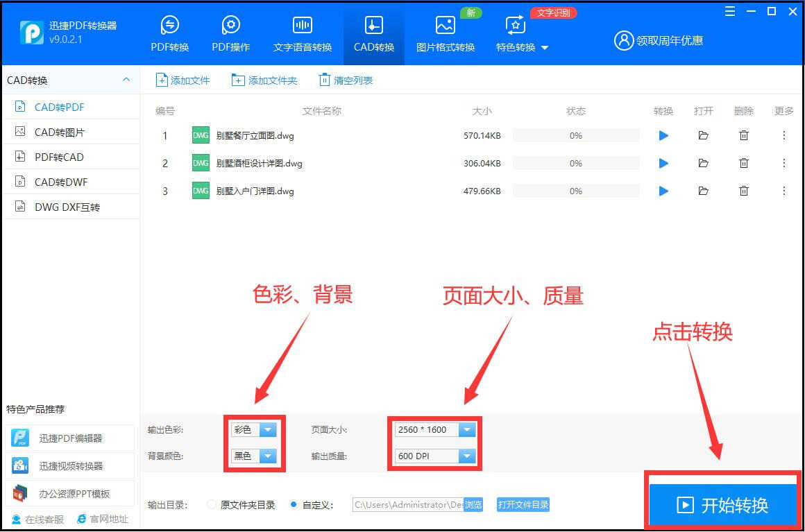The width and height of the screenshot is (805, 532).
Task: Open more options for 别墅酒柜设计详图.dwg
Action: pyautogui.click(x=784, y=163)
